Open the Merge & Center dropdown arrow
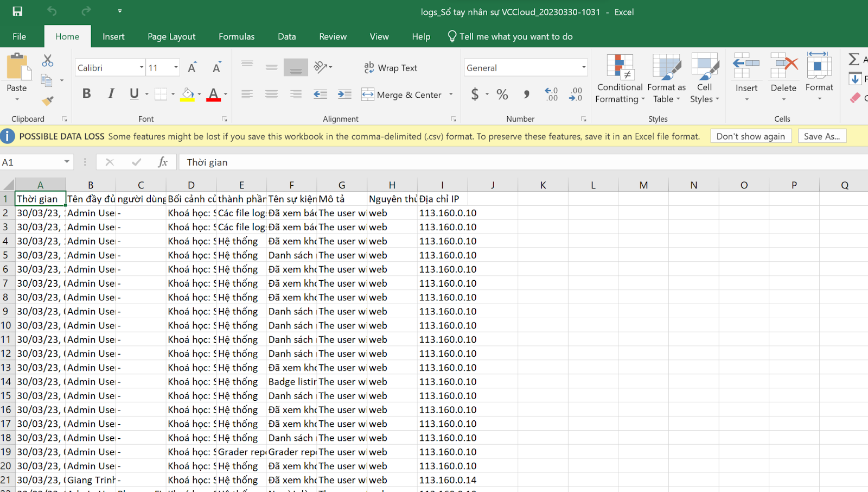This screenshot has height=492, width=868. coord(451,94)
